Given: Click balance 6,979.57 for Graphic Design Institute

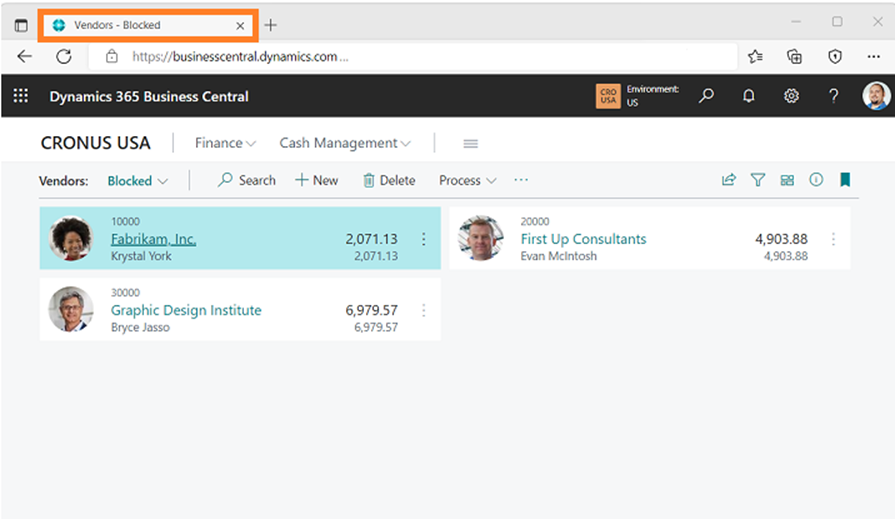Looking at the screenshot, I should (372, 310).
